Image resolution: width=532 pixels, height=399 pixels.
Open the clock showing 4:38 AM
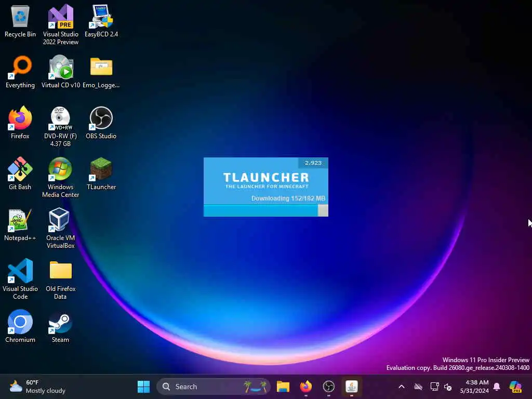pos(474,387)
